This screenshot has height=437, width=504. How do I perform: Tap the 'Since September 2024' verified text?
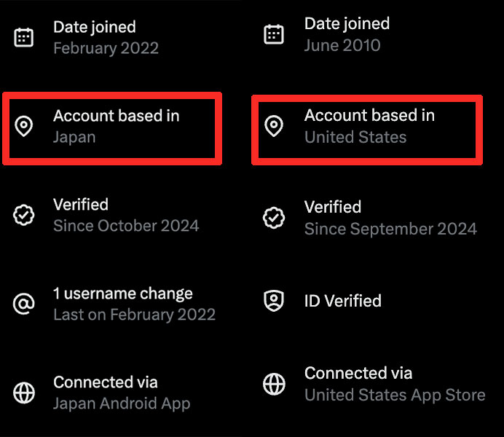390,228
